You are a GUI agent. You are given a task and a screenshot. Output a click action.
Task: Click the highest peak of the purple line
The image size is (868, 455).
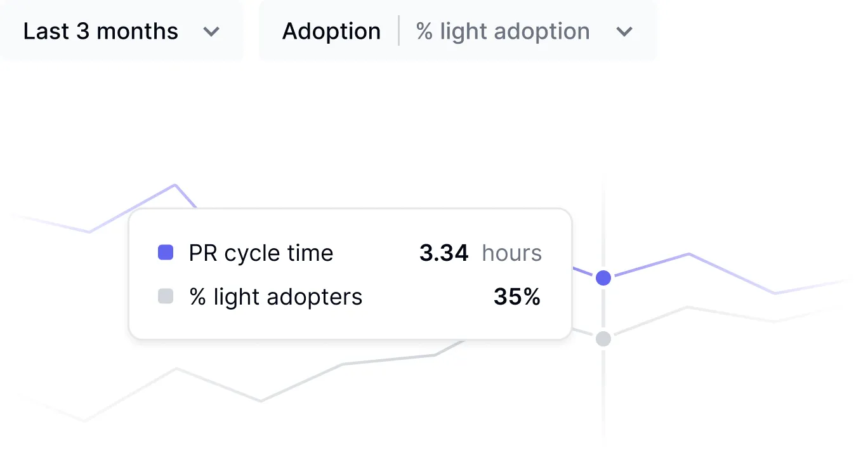(x=174, y=185)
